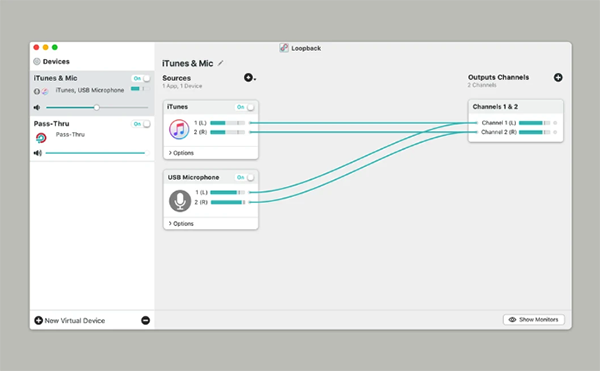Turn off the iTunes source switch
This screenshot has width=600, height=371.
(245, 107)
